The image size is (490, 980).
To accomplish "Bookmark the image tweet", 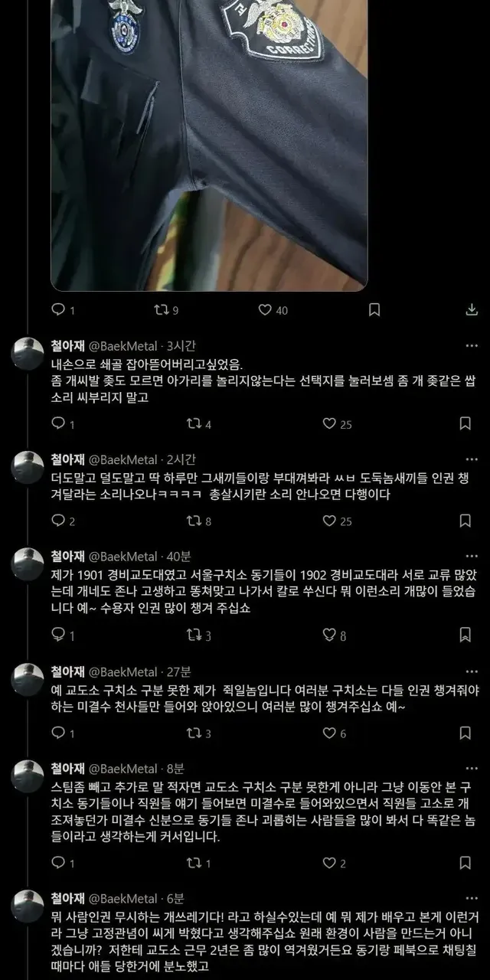I will [374, 310].
